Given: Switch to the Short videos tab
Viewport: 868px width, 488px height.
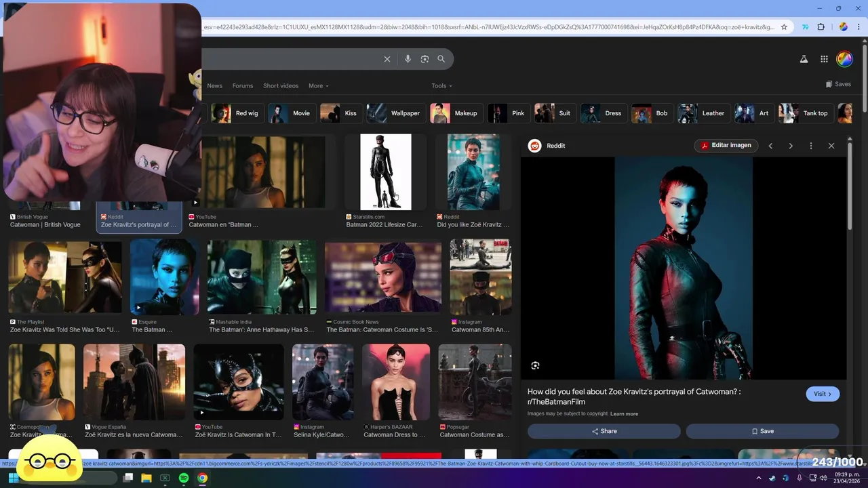Looking at the screenshot, I should pyautogui.click(x=281, y=86).
